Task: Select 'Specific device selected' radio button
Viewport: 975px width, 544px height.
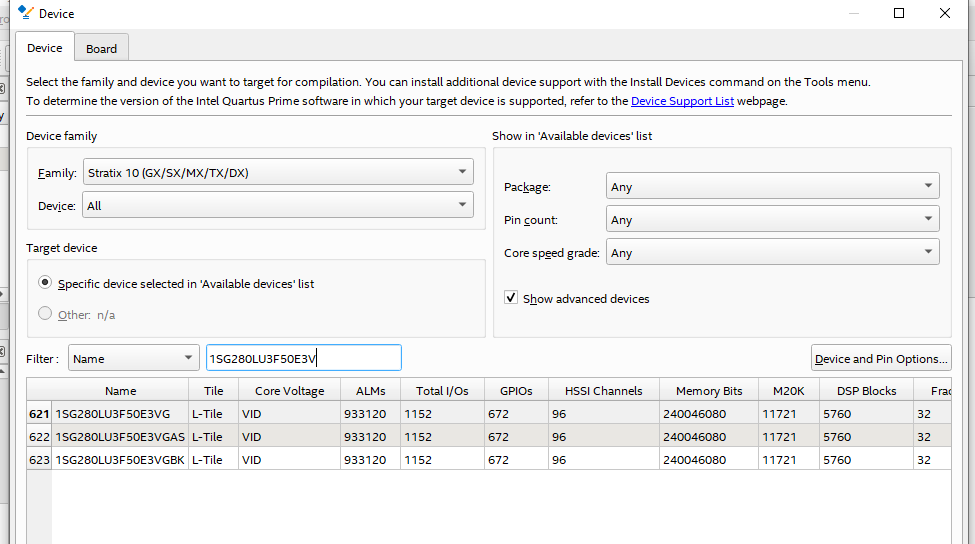Action: 45,284
